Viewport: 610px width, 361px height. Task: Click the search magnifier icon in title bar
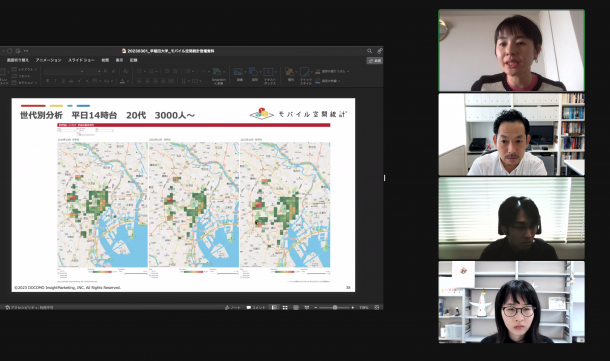pos(369,51)
